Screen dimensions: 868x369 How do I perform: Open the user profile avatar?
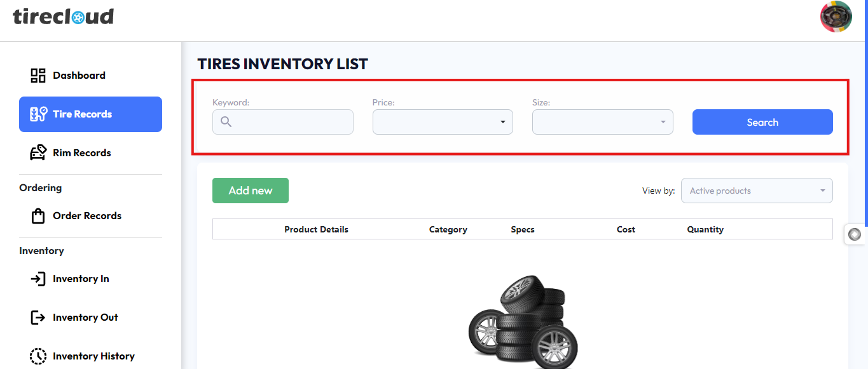(x=836, y=17)
